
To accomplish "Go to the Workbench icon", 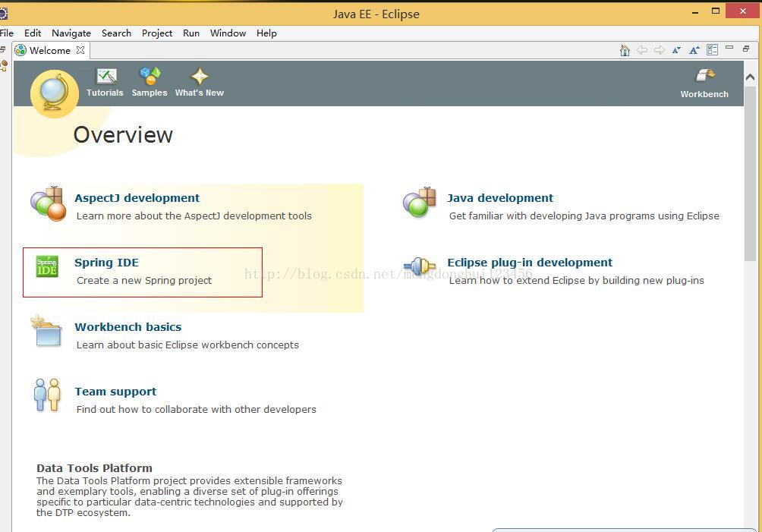I will (x=705, y=75).
